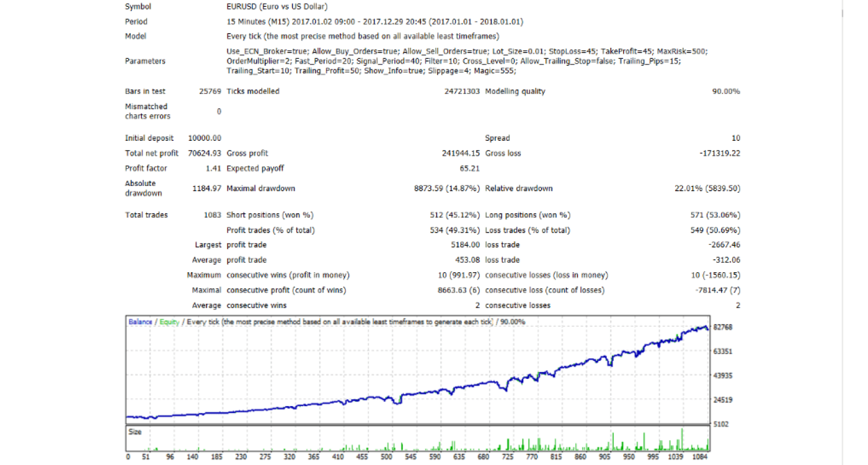Select the M15 period date range text
This screenshot has height=465, width=868.
click(x=374, y=22)
